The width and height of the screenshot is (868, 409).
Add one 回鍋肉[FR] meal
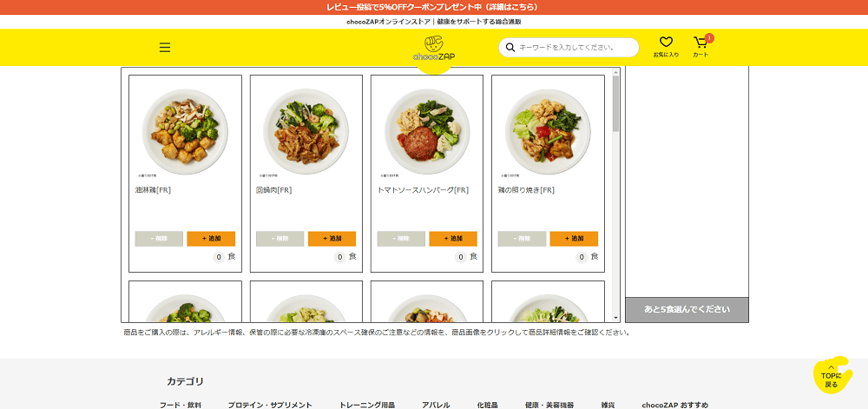[x=332, y=239]
